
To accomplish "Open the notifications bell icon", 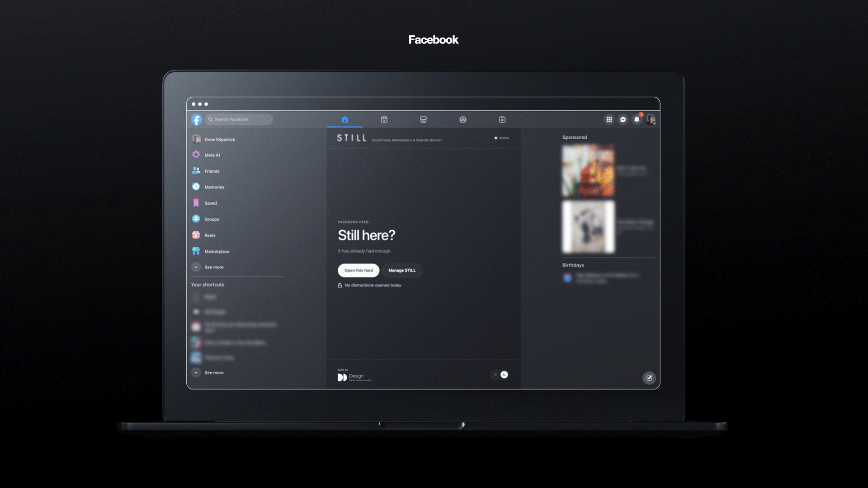I will pos(637,120).
